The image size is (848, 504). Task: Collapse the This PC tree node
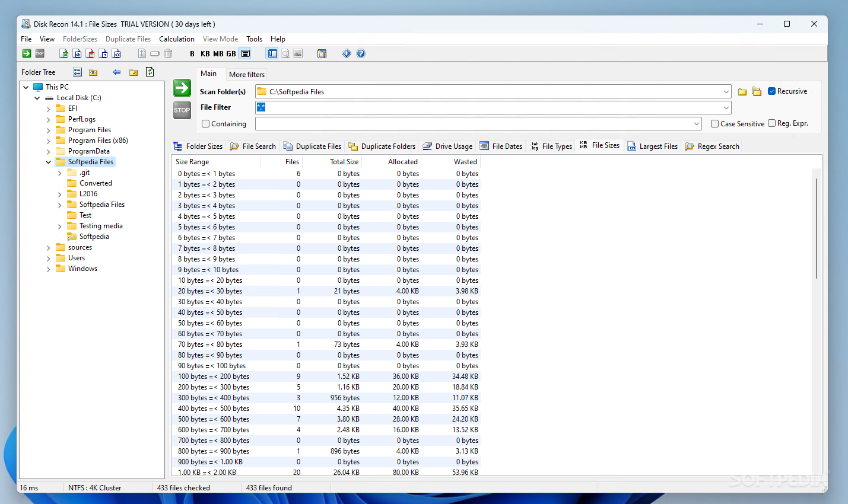coord(26,87)
